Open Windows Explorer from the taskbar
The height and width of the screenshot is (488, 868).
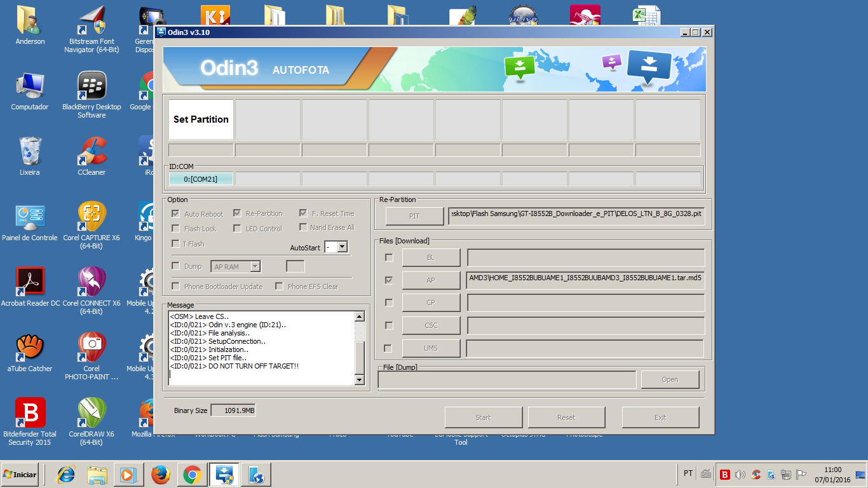[97, 475]
